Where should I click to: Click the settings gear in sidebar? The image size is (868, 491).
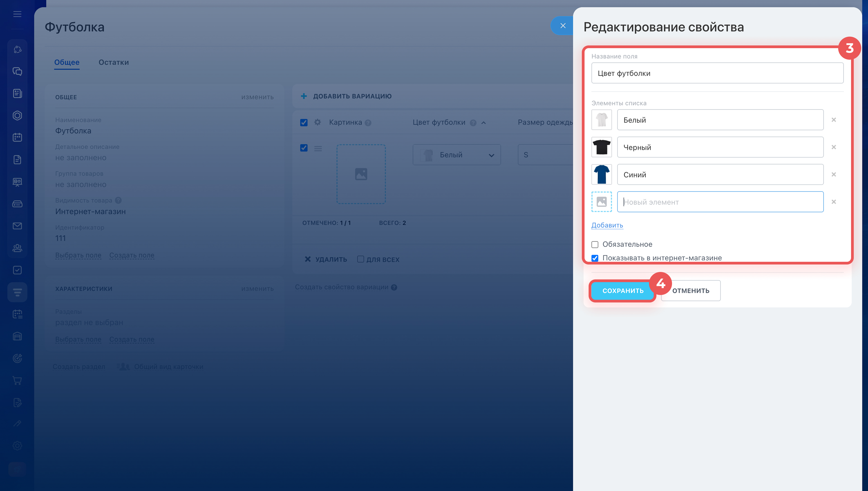[x=17, y=446]
